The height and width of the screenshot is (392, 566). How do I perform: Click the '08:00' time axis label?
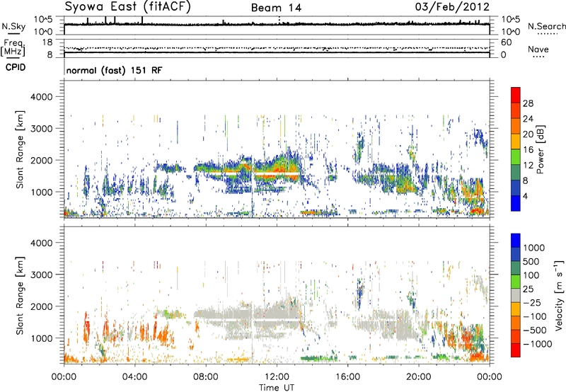pos(206,377)
